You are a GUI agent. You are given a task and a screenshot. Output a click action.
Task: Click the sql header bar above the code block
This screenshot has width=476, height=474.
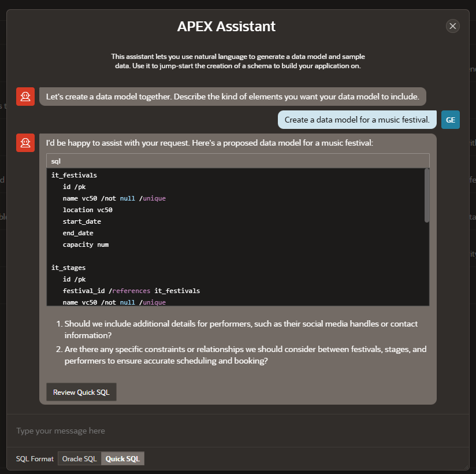pos(237,161)
